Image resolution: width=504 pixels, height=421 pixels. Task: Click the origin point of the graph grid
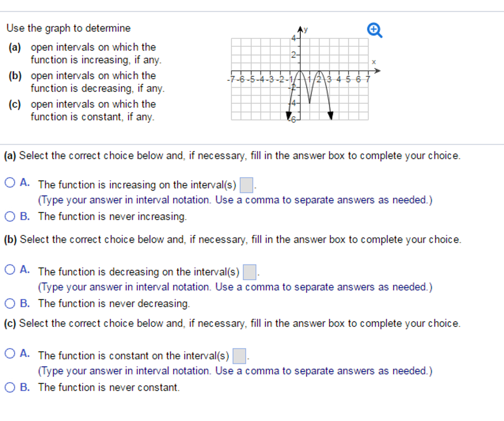(300, 70)
